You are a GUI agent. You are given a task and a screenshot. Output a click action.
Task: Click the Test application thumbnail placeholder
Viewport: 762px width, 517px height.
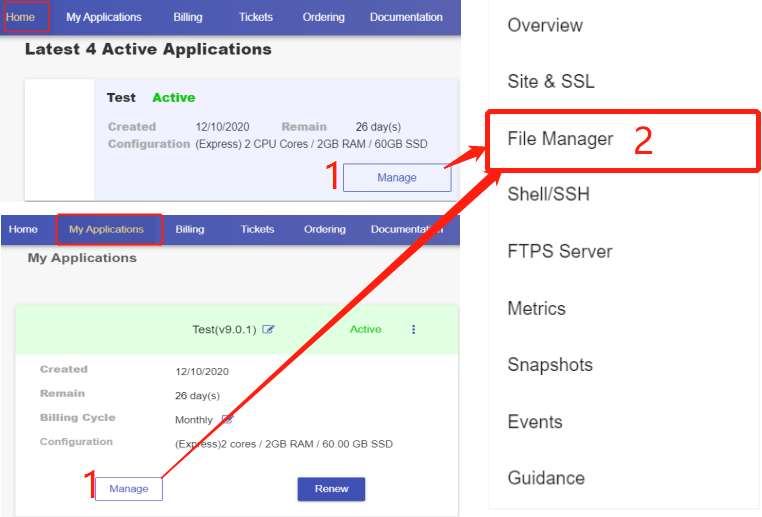click(59, 140)
